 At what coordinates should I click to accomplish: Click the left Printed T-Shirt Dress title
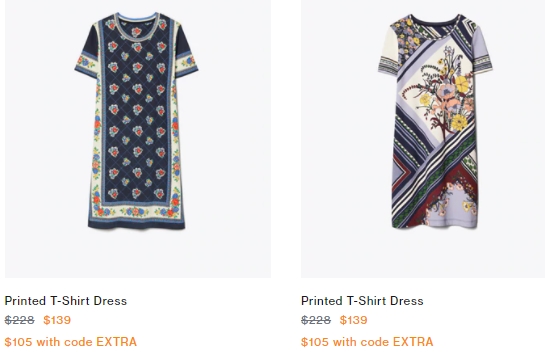[66, 301]
